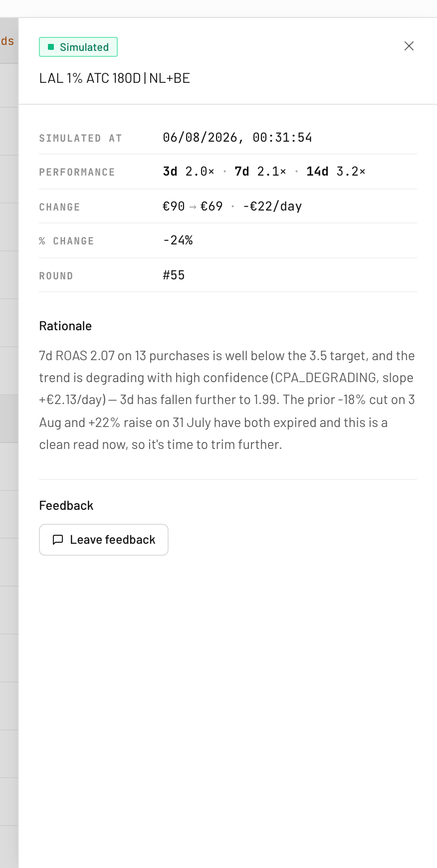Click the 14d 3.2× performance value
Viewport: 437px width, 868px height.
(336, 172)
